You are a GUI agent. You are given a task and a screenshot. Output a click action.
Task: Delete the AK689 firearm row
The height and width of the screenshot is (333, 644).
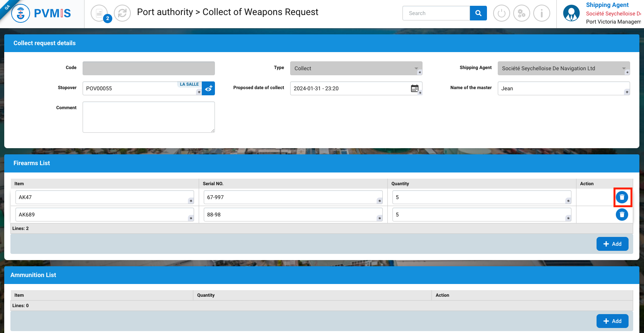point(622,215)
